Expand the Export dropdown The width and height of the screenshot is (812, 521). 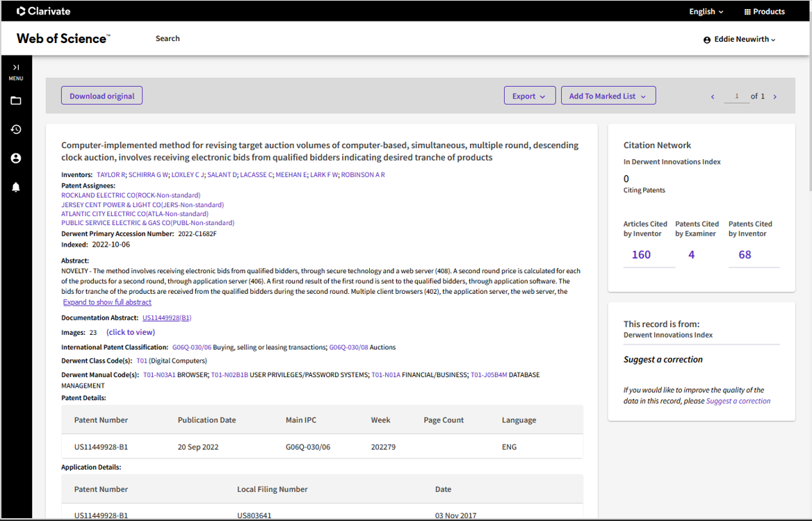pos(530,96)
